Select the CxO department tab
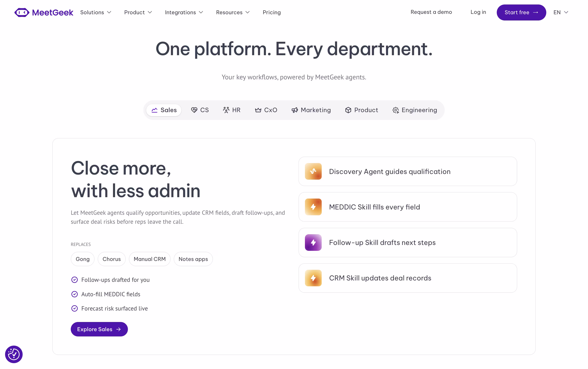This screenshot has height=369, width=588. click(266, 110)
